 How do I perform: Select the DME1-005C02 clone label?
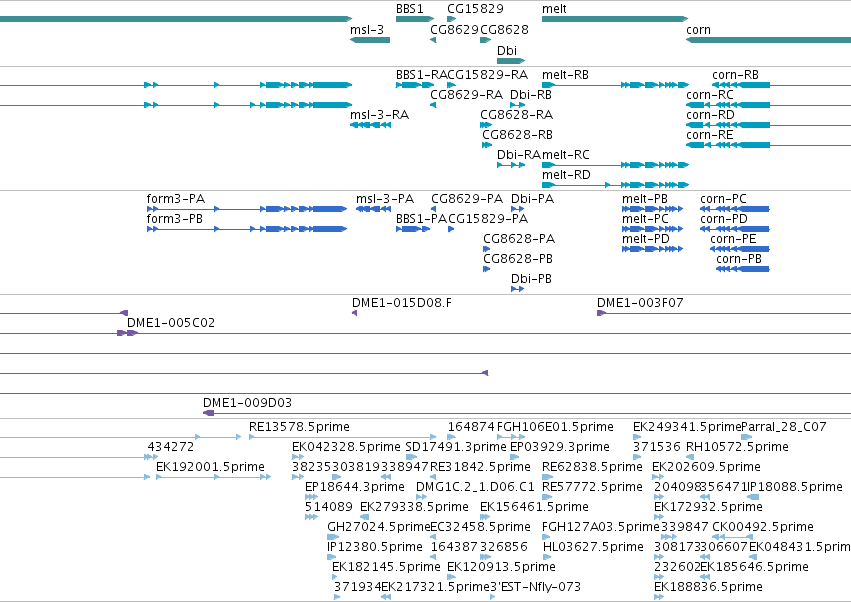pos(171,323)
